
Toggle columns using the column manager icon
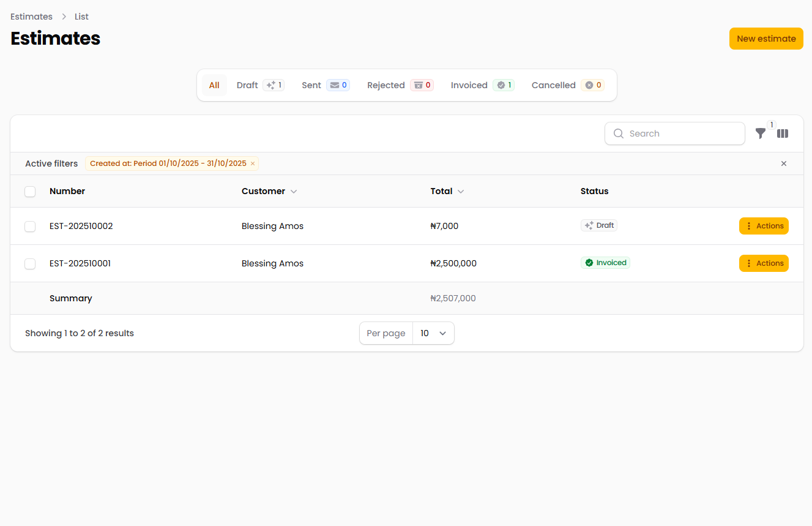(783, 133)
